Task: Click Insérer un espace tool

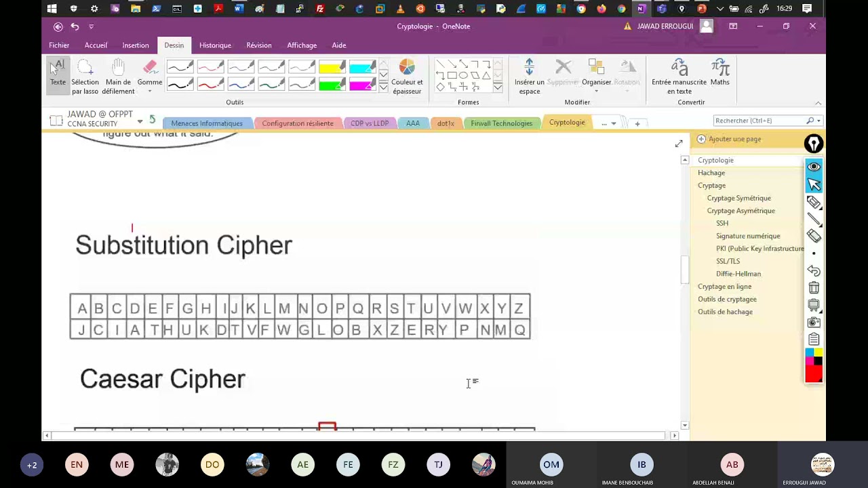Action: 529,77
